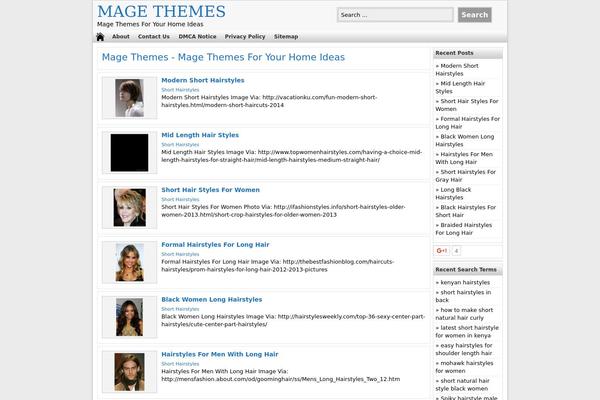
Task: Click the Search button
Action: 474,15
